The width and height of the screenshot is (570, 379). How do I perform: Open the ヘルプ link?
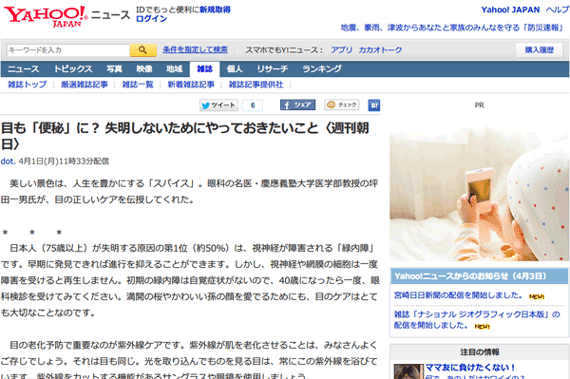pos(557,10)
